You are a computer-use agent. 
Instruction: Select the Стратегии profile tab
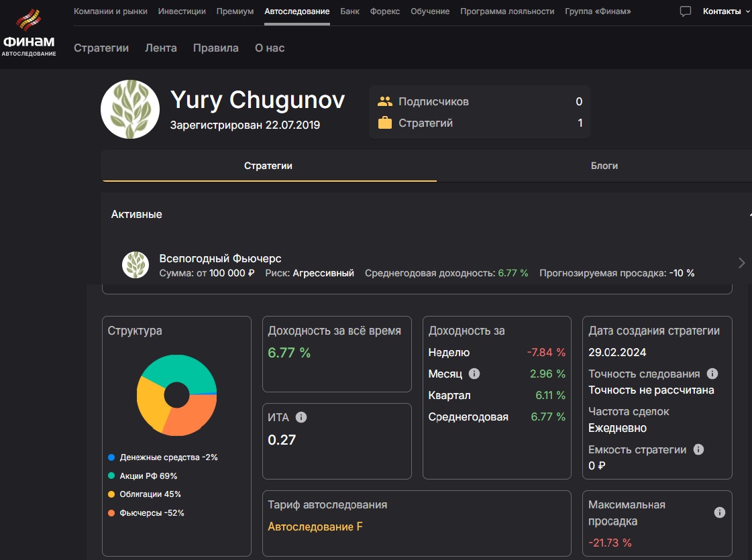click(x=268, y=166)
